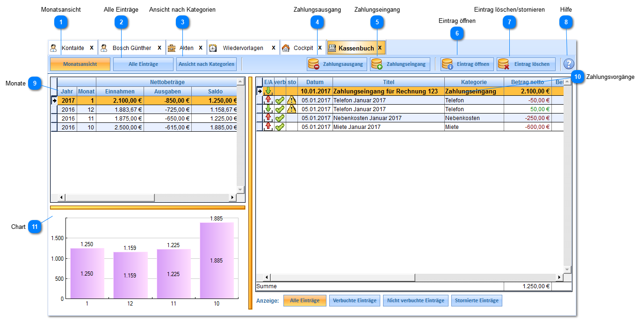Click the coins icon on Zahlungseingang
This screenshot has width=644, height=320.
coord(377,64)
